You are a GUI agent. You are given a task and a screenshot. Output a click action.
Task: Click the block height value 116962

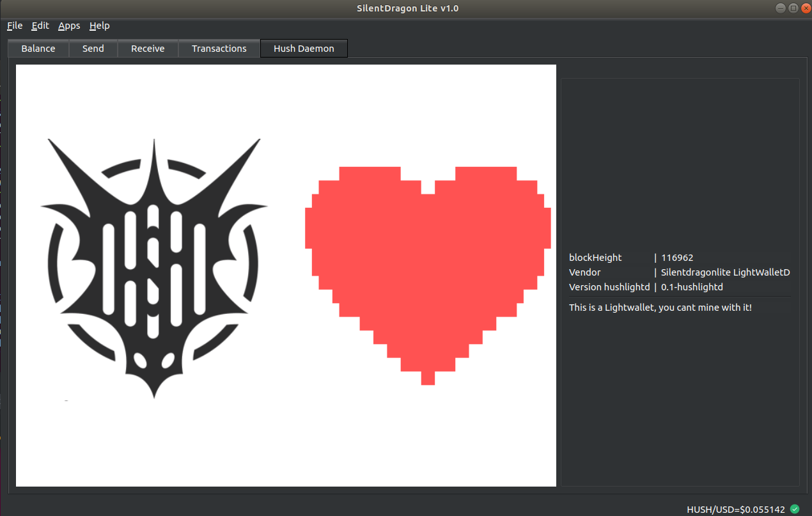(x=677, y=258)
